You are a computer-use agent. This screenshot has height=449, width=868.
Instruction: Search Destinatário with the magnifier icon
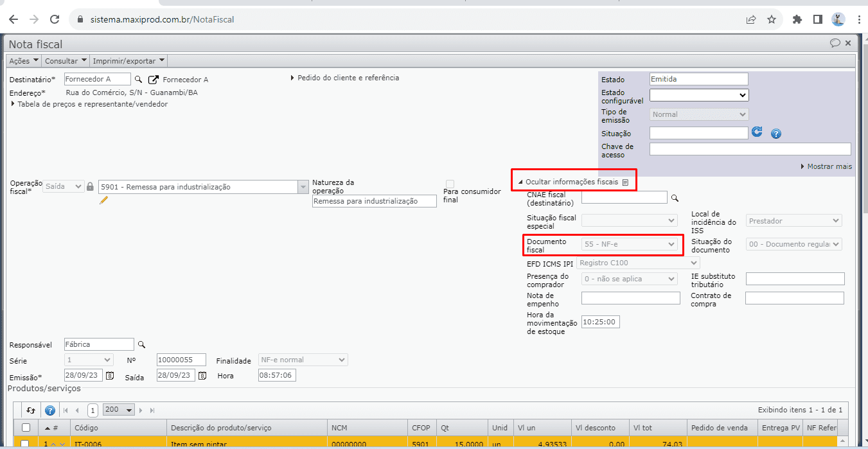[x=137, y=79]
